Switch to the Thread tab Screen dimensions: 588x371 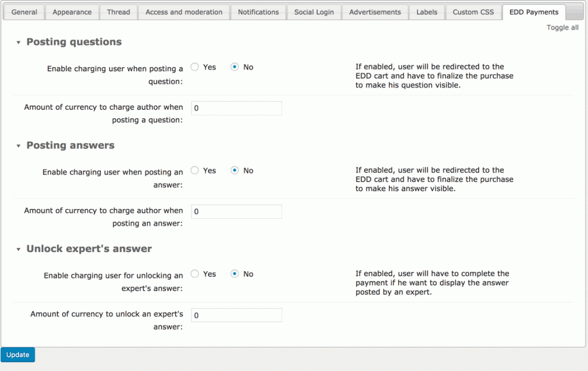tap(118, 11)
